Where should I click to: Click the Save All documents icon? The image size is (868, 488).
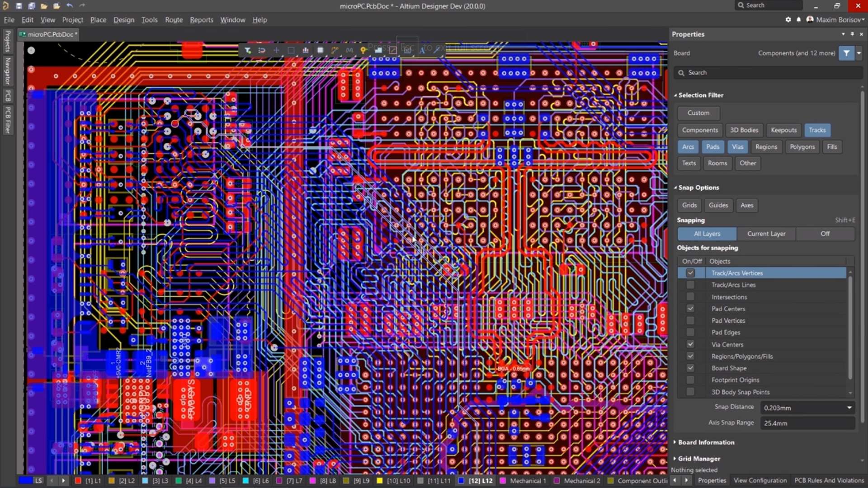click(x=31, y=6)
